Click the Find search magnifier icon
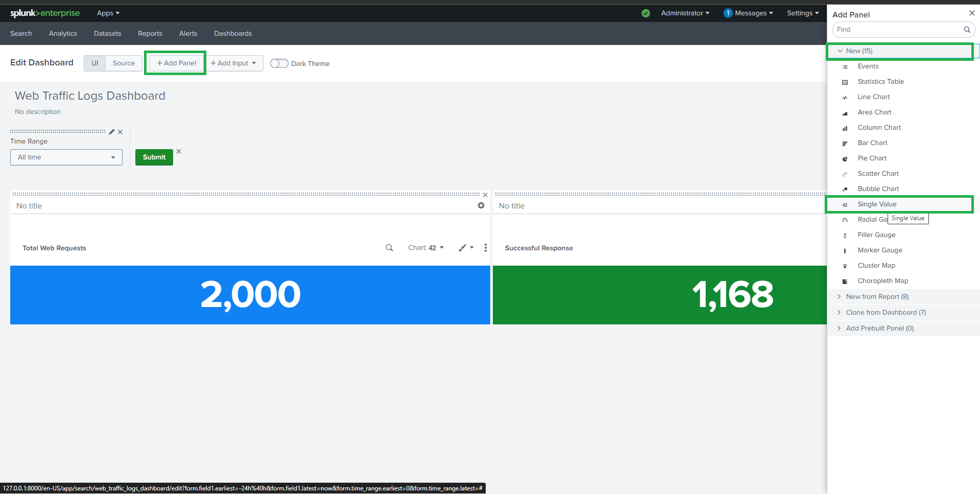Viewport: 980px width, 494px height. tap(967, 30)
